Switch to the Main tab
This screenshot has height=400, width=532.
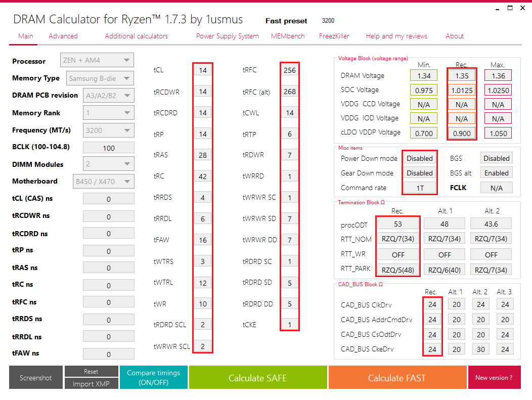[x=25, y=36]
